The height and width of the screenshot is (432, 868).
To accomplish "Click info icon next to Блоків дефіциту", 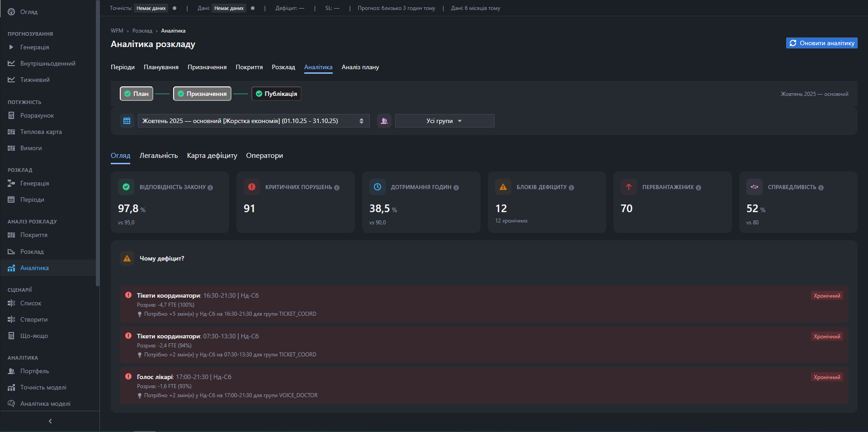I will (571, 188).
